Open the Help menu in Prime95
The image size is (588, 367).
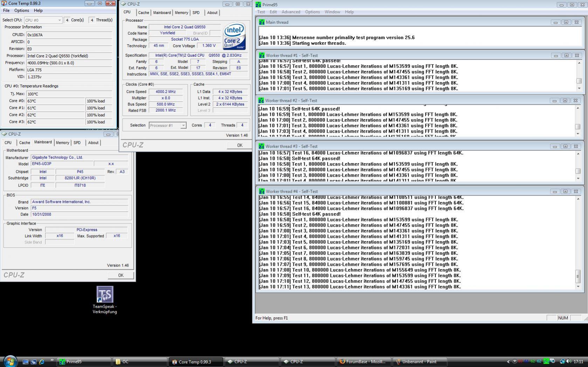350,12
